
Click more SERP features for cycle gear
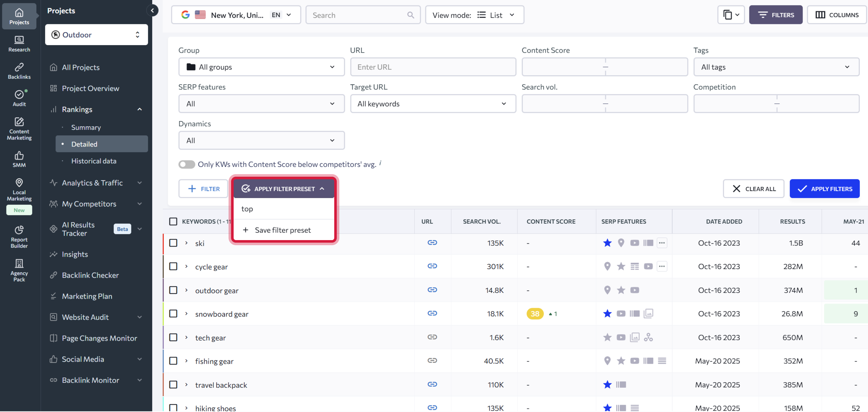click(x=662, y=267)
